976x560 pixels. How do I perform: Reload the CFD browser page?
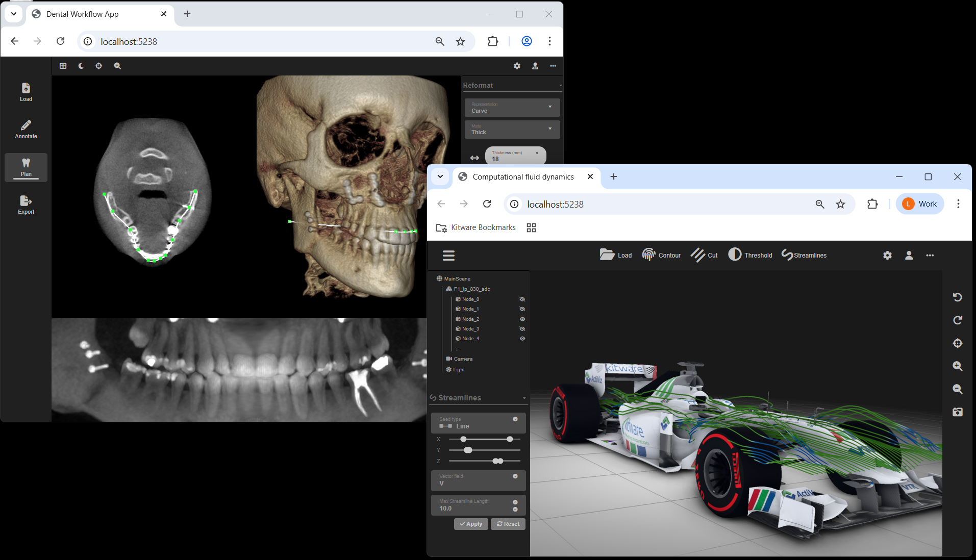click(487, 204)
